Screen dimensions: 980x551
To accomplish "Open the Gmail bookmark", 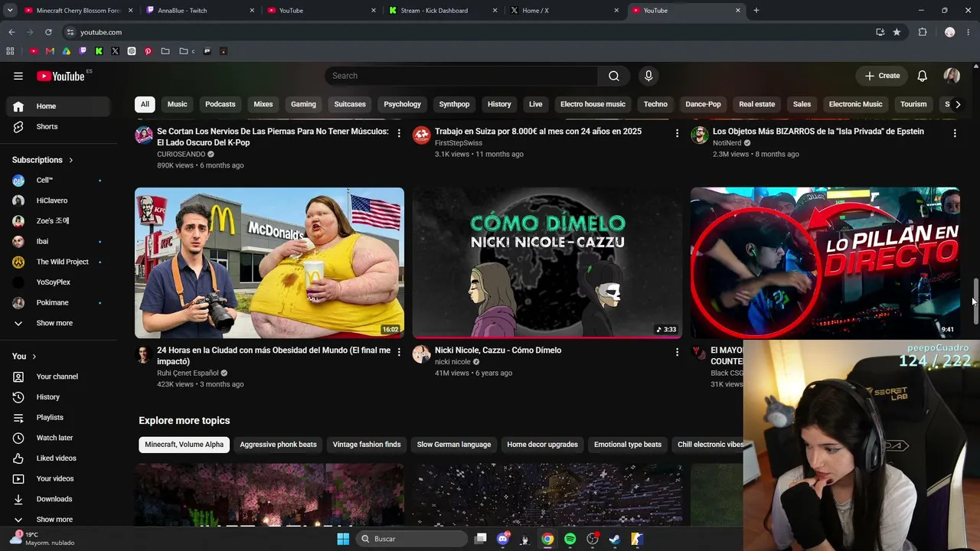I will click(x=50, y=51).
